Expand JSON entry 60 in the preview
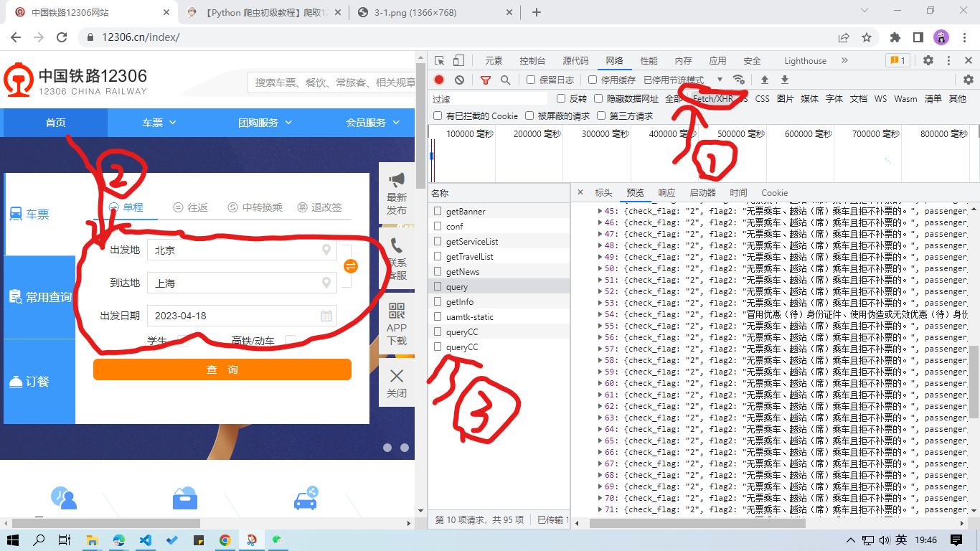The width and height of the screenshot is (980, 551). pyautogui.click(x=600, y=383)
